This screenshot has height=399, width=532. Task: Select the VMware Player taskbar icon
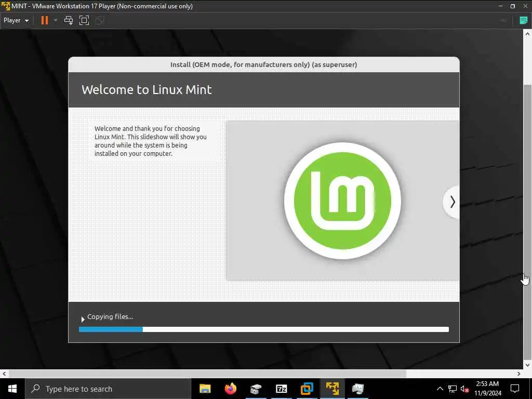pyautogui.click(x=332, y=389)
